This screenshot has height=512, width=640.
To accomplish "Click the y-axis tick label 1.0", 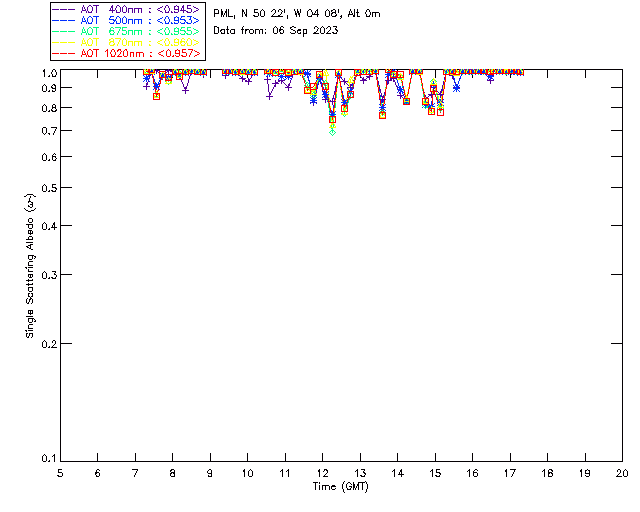I will 49,73.
